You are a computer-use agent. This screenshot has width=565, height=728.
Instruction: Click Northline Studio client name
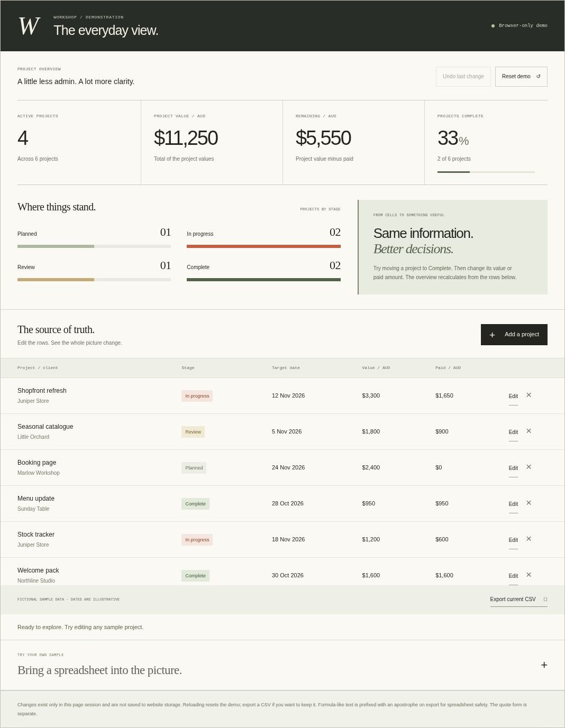coord(36,580)
